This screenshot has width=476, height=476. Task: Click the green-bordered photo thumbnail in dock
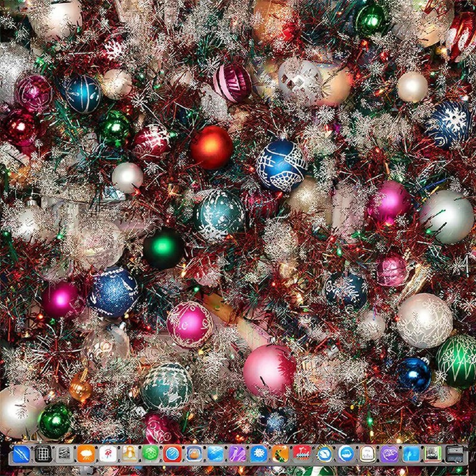(433, 454)
